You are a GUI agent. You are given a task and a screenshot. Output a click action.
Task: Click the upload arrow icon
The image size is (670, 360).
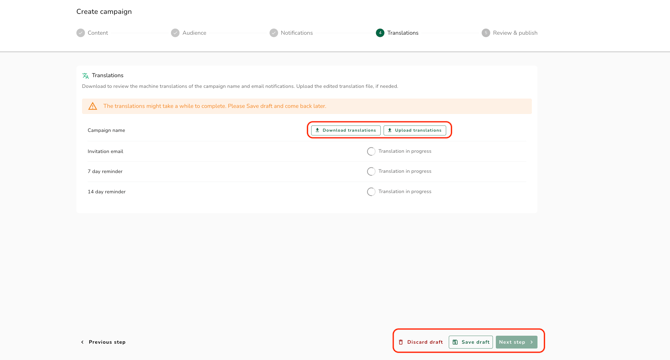click(x=389, y=130)
